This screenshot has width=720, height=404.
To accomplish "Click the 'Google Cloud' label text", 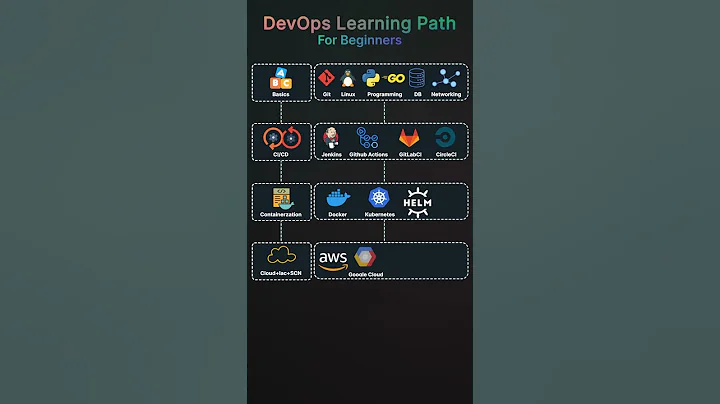I will 366,275.
